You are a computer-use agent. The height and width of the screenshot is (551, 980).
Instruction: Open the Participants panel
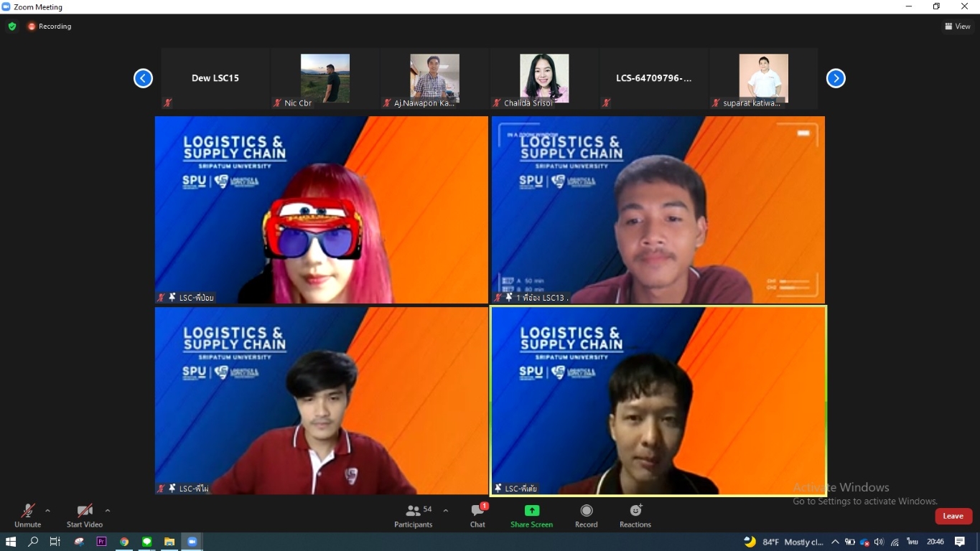(x=414, y=515)
